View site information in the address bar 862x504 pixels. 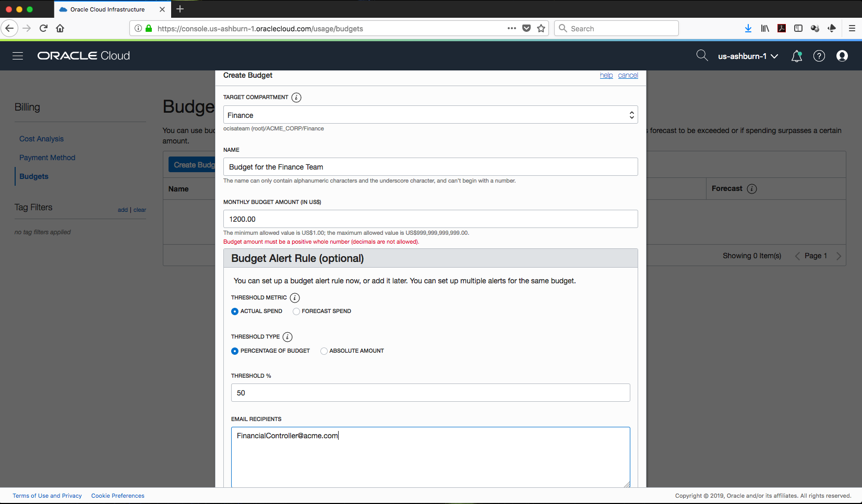coord(138,29)
